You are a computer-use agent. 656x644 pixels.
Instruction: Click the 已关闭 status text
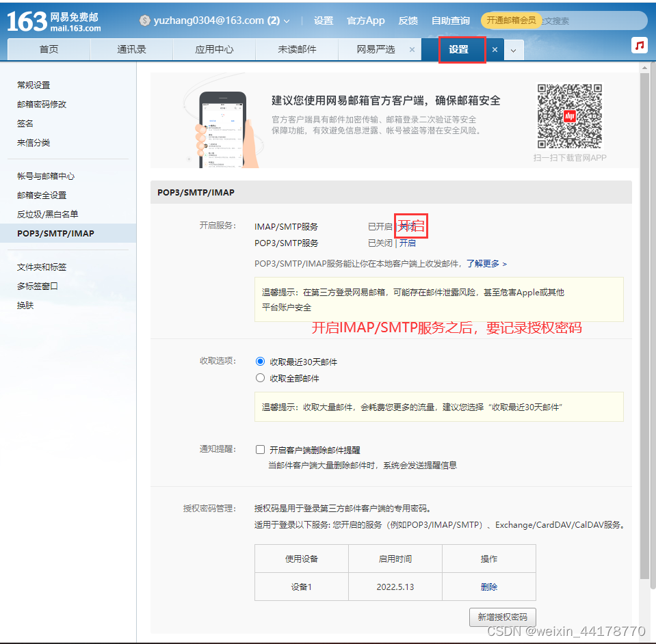(380, 243)
